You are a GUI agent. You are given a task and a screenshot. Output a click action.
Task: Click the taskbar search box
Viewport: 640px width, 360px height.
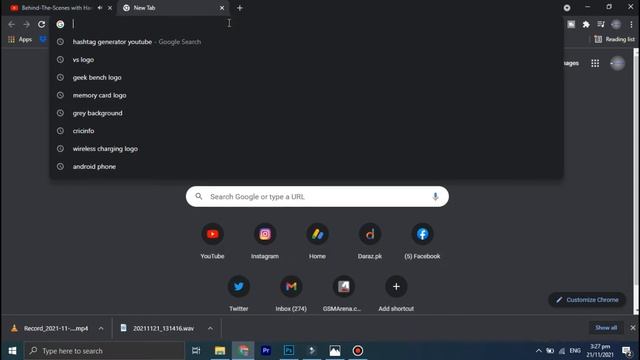pos(105,351)
